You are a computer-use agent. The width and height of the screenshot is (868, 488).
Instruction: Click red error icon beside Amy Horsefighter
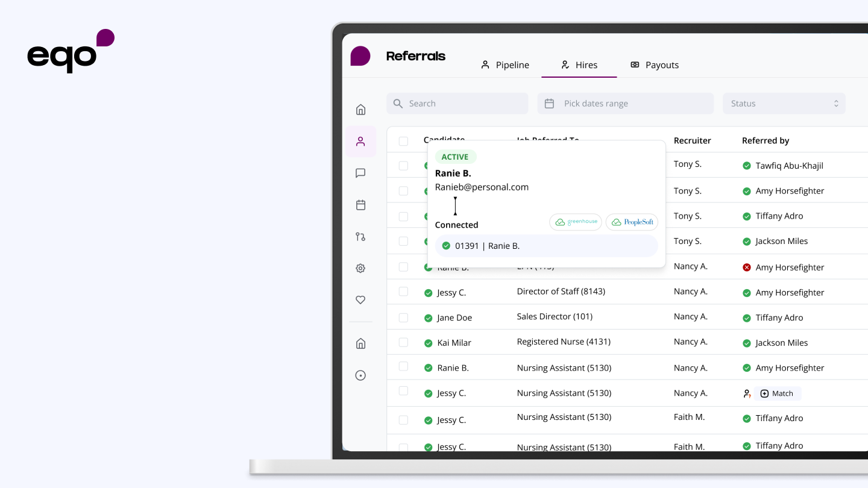(747, 267)
